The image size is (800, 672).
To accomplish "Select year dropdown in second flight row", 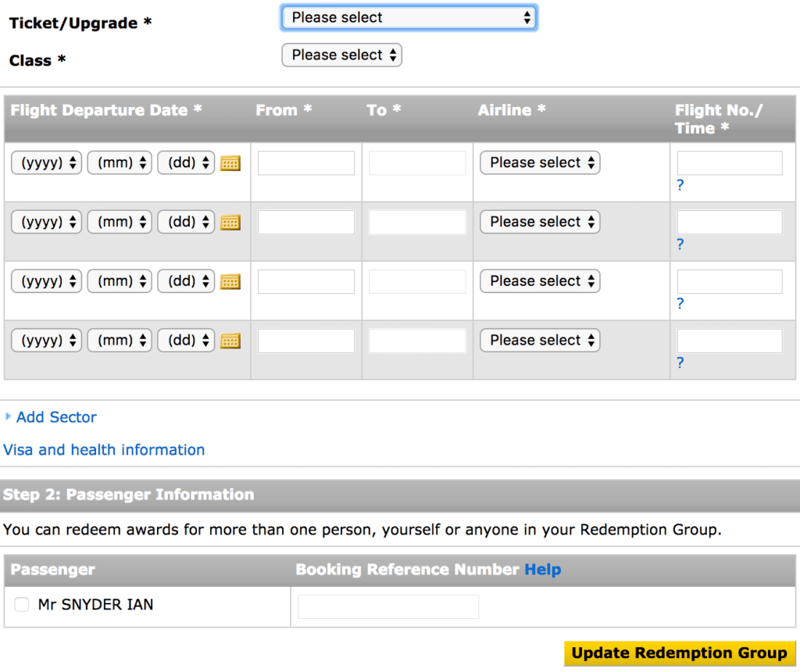I will click(46, 222).
